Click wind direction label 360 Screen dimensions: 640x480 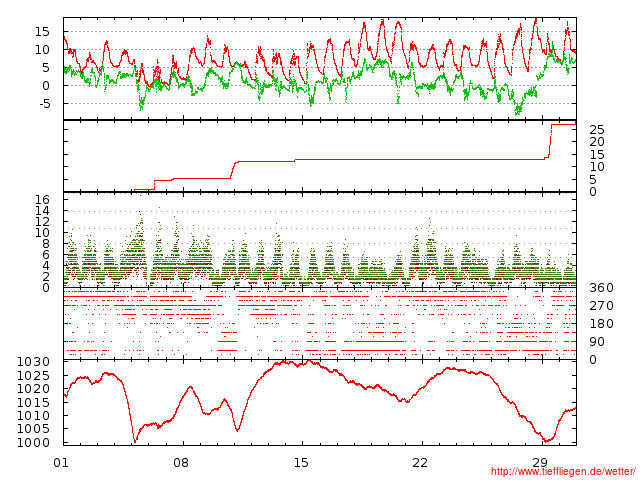click(x=601, y=288)
